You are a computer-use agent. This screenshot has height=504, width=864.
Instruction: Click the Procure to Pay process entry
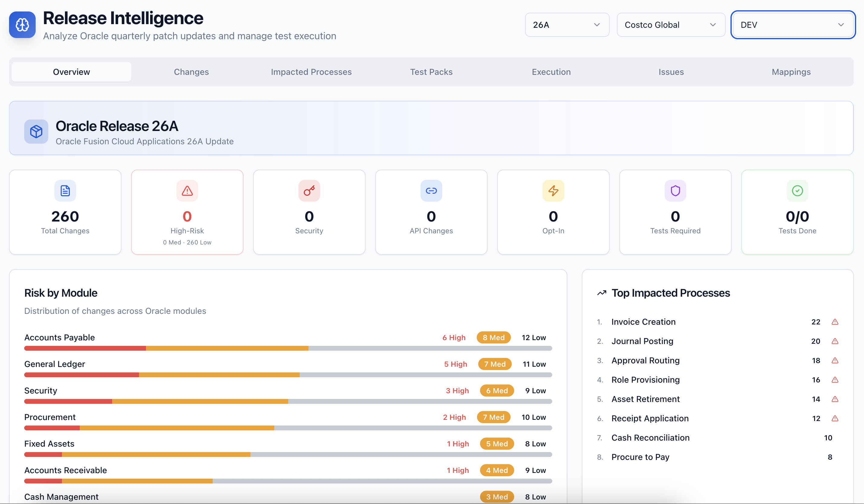point(640,457)
